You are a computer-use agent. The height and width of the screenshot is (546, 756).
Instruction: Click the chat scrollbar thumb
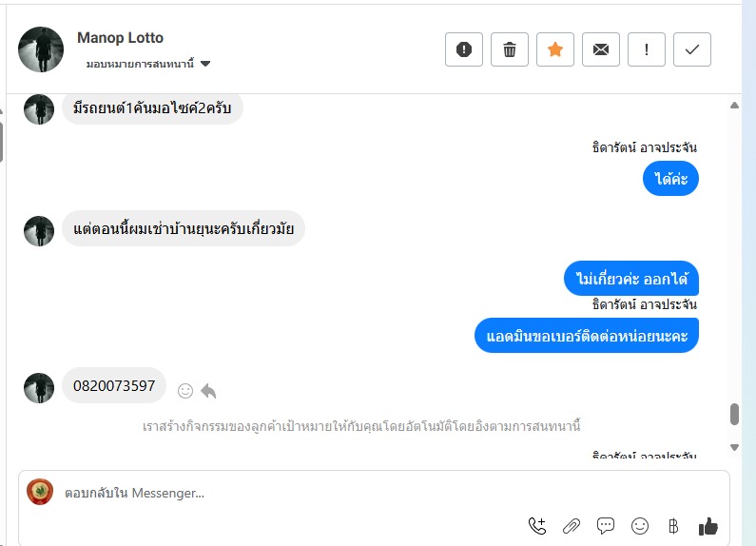pos(734,414)
